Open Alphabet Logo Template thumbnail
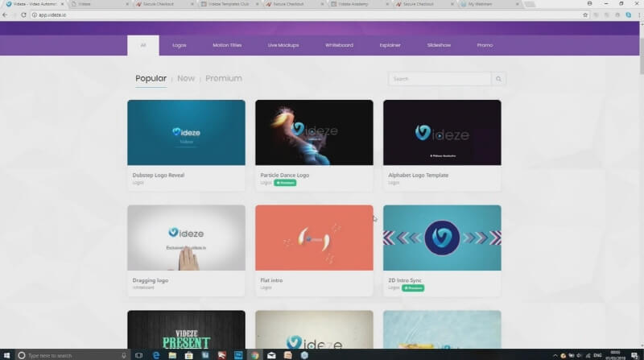This screenshot has width=644, height=360. click(442, 132)
